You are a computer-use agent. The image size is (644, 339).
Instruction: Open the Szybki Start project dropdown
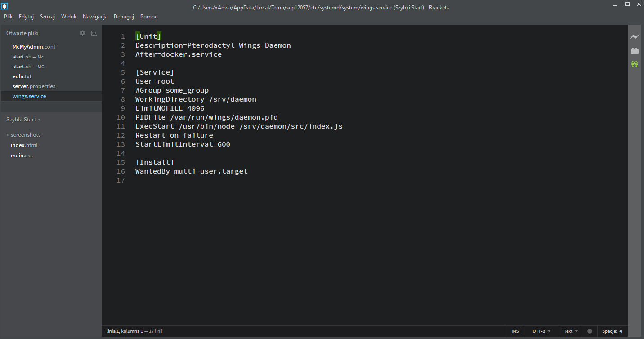[23, 120]
